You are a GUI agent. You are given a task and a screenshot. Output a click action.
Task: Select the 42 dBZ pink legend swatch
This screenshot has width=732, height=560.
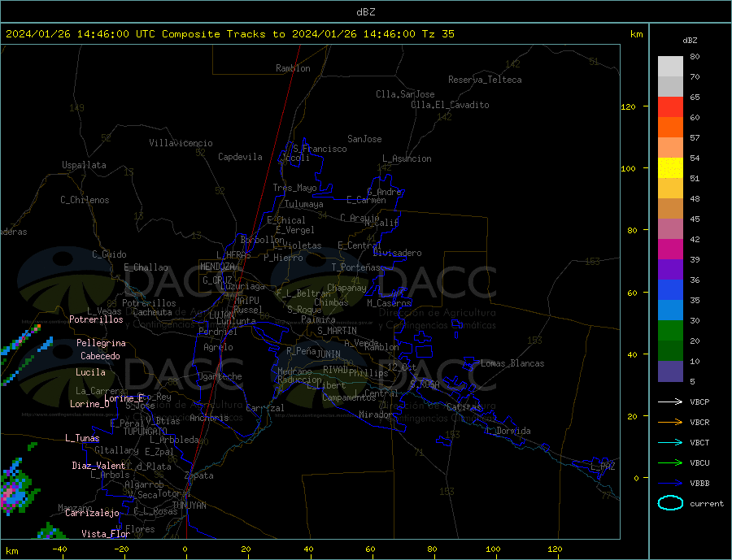point(670,228)
